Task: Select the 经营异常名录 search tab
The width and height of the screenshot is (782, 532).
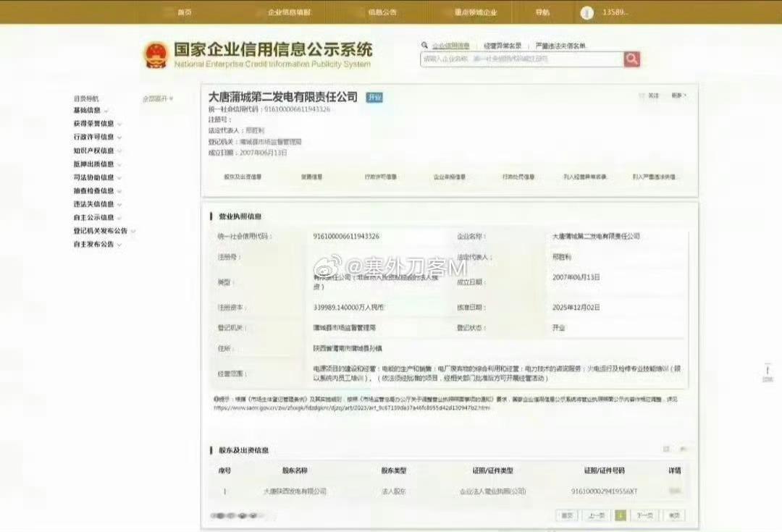Action: (x=503, y=46)
